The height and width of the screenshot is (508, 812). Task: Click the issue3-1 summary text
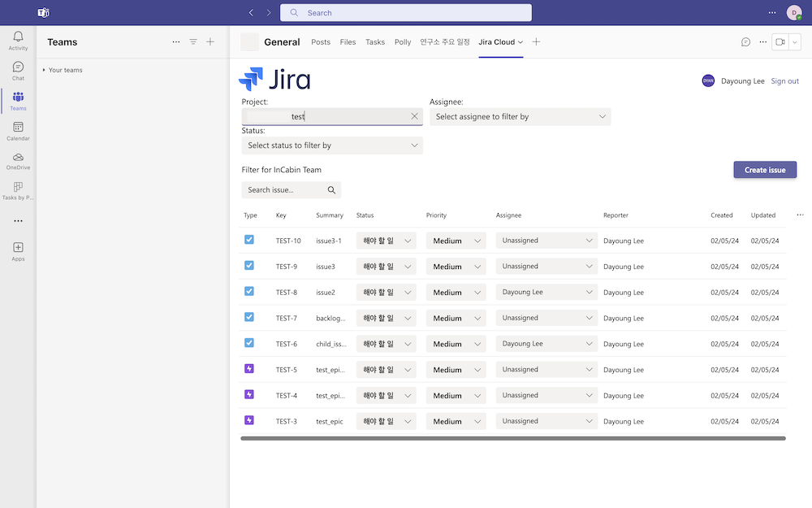click(329, 241)
